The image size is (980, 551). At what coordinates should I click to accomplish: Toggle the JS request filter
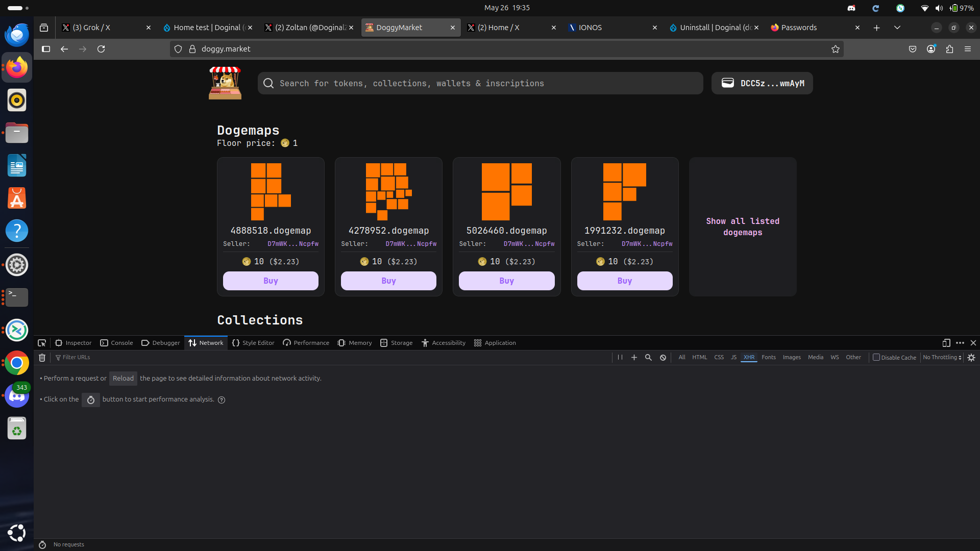733,358
